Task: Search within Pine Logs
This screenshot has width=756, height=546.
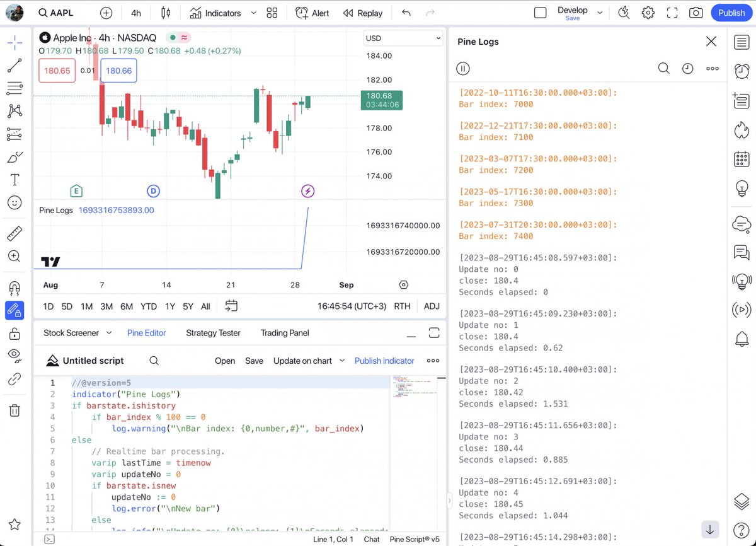Action: [663, 68]
